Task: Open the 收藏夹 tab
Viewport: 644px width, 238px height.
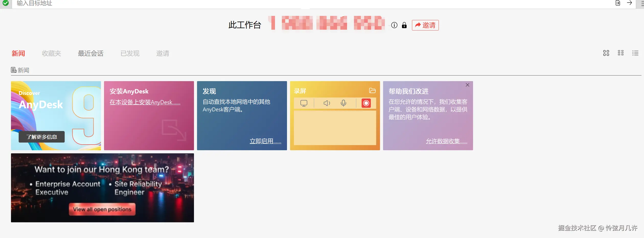Action: (x=51, y=53)
